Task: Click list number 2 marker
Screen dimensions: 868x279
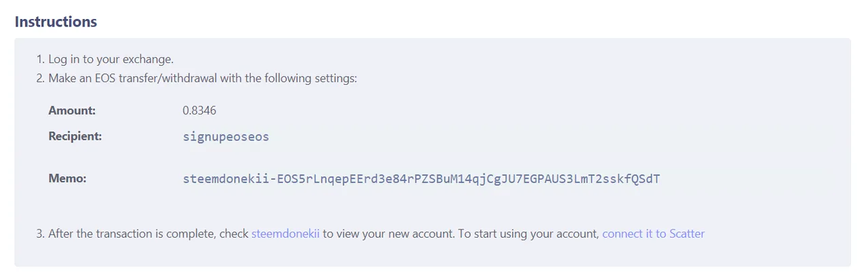Action: 40,78
